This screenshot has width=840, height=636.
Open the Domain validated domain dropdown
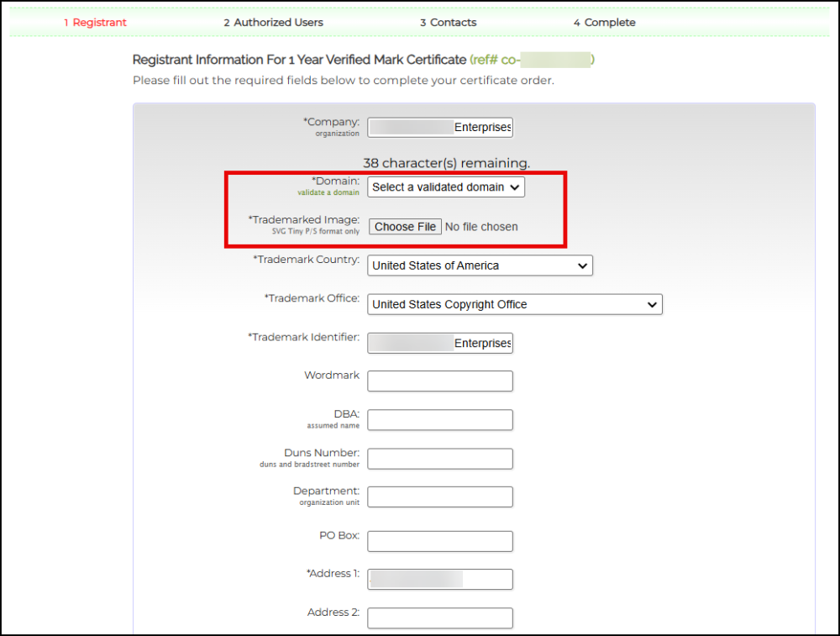point(446,187)
